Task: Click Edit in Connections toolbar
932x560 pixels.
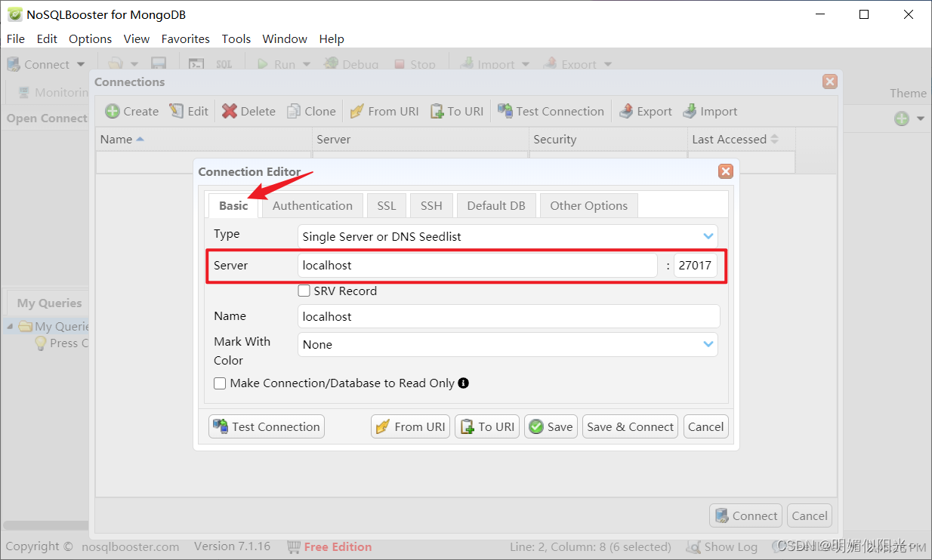Action: [189, 111]
